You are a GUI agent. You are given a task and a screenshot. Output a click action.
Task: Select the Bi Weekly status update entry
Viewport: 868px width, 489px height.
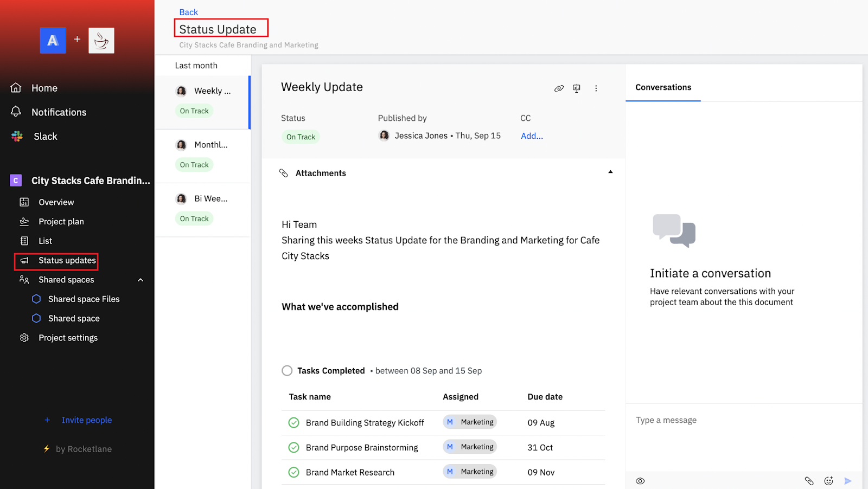(203, 210)
